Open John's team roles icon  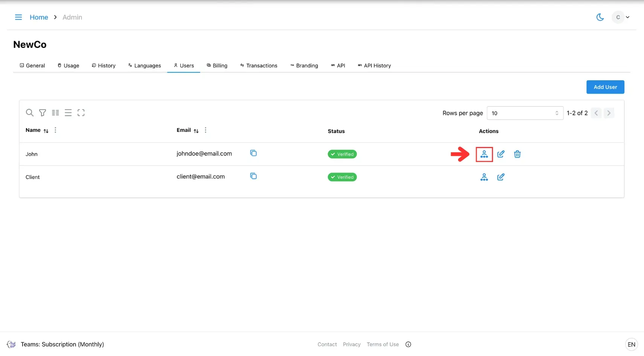click(484, 154)
